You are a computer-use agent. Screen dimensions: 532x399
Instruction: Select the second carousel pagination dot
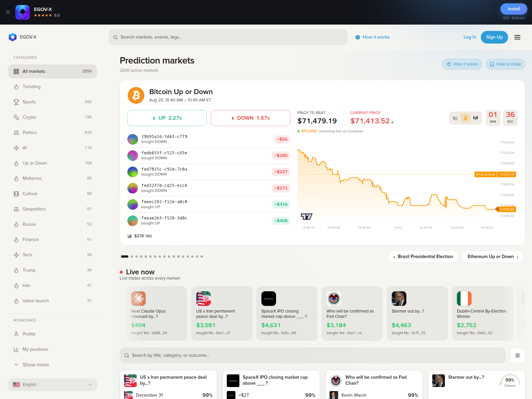[132, 257]
